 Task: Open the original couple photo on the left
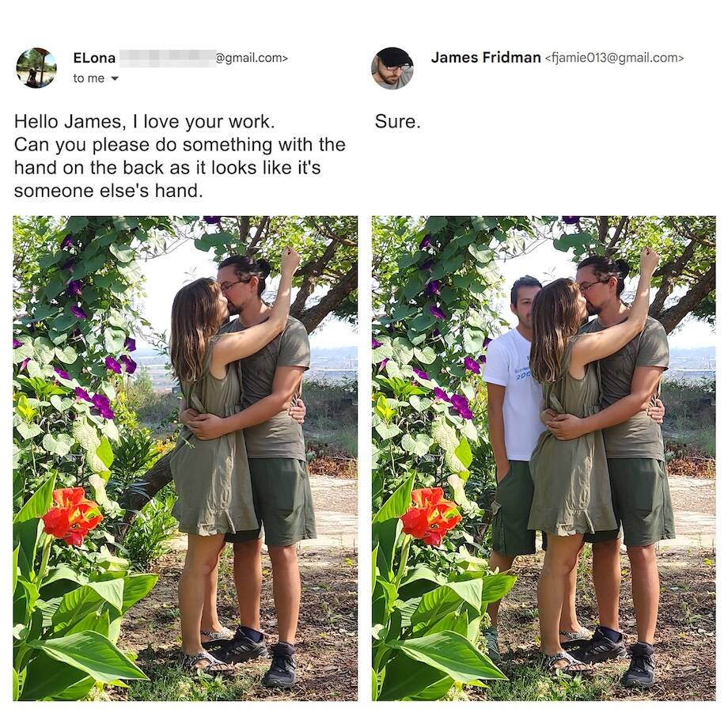pos(185,458)
